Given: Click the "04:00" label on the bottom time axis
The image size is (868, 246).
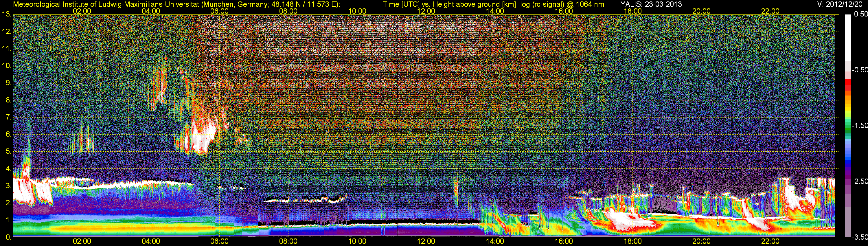Looking at the screenshot, I should click(x=151, y=241).
